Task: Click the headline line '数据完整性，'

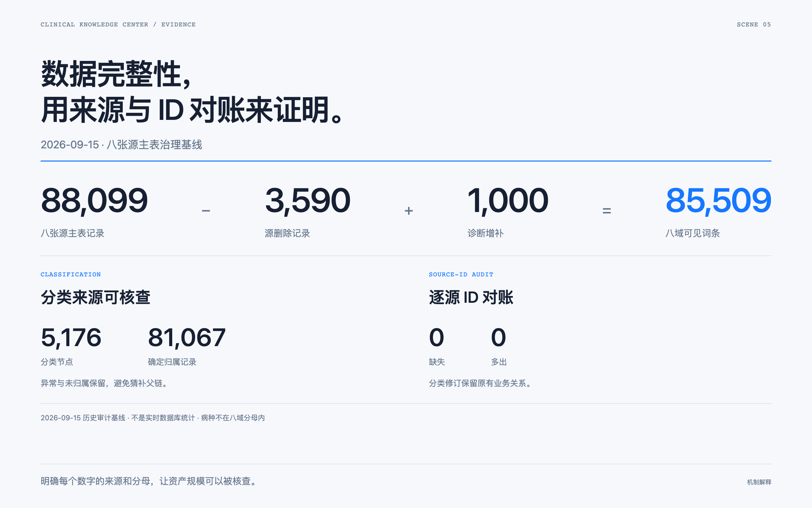Action: point(117,74)
